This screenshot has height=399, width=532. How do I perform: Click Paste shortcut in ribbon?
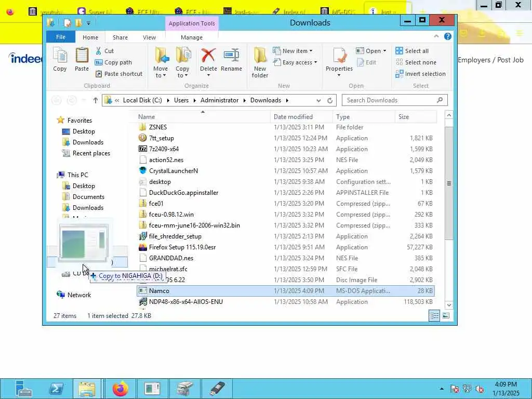pyautogui.click(x=119, y=74)
